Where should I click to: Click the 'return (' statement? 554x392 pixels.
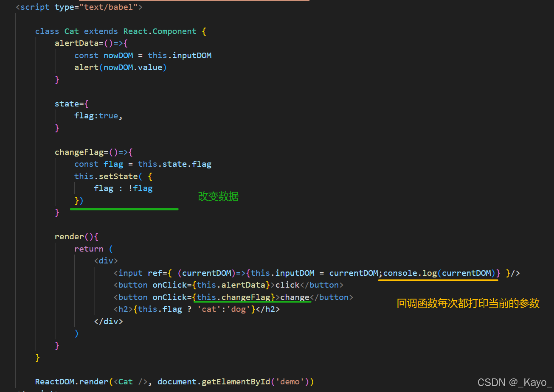[x=94, y=249]
